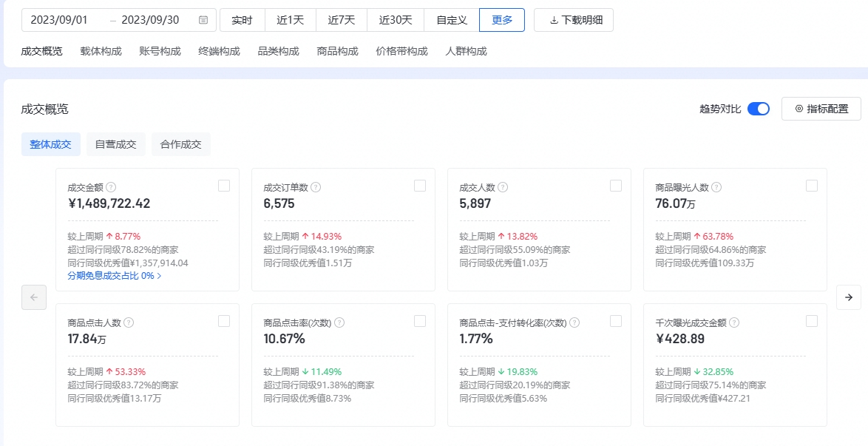This screenshot has height=446, width=868.
Task: Click calendar icon in date range field
Action: pyautogui.click(x=203, y=20)
